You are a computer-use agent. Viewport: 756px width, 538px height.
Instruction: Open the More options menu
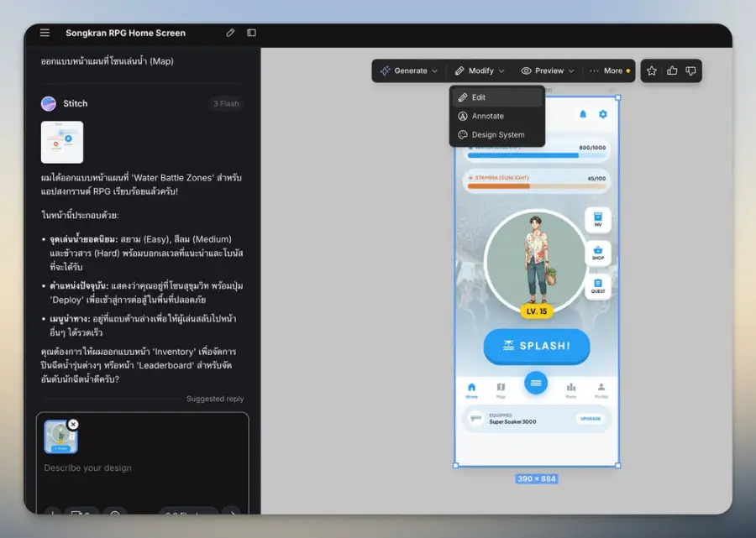(x=610, y=71)
